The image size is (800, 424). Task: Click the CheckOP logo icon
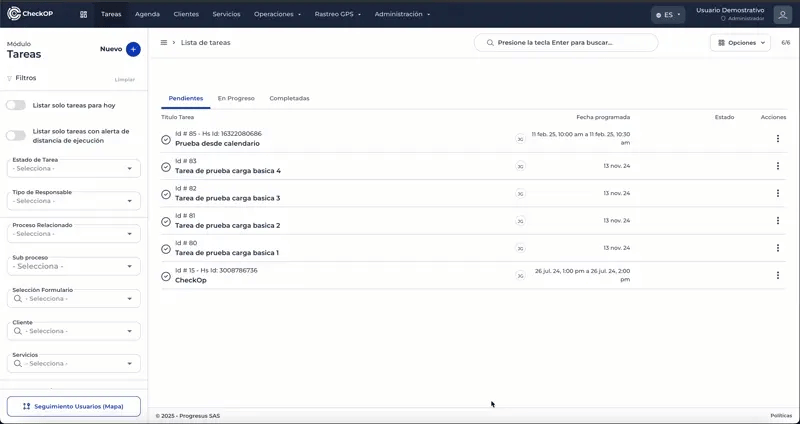click(x=14, y=15)
